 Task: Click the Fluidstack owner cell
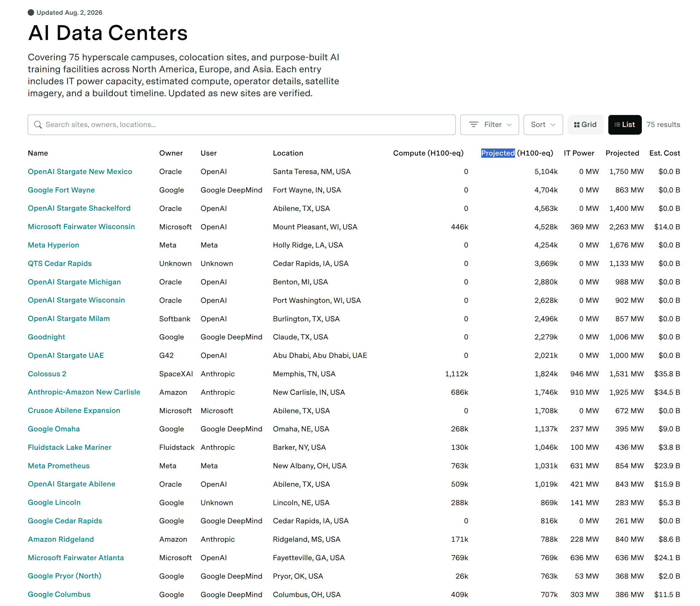(x=177, y=448)
